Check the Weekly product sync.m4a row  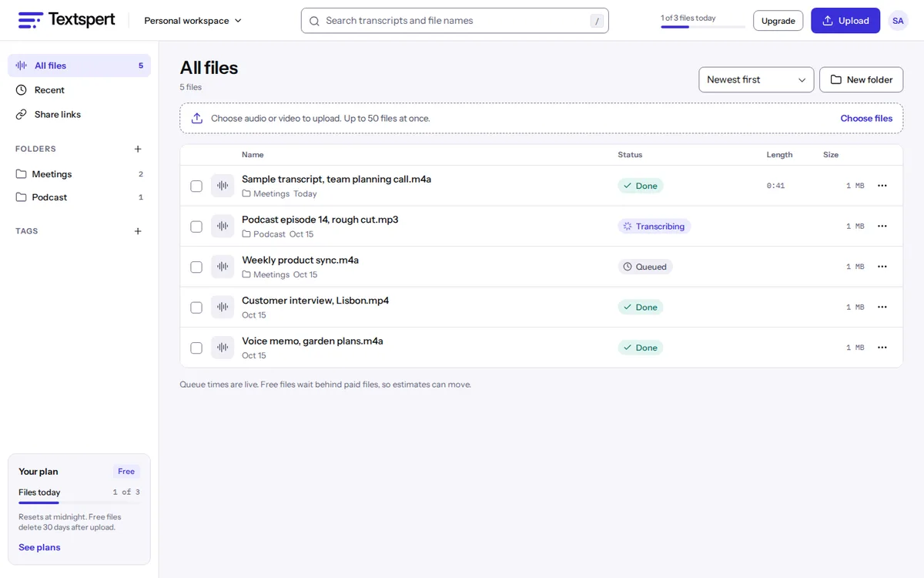pyautogui.click(x=196, y=267)
